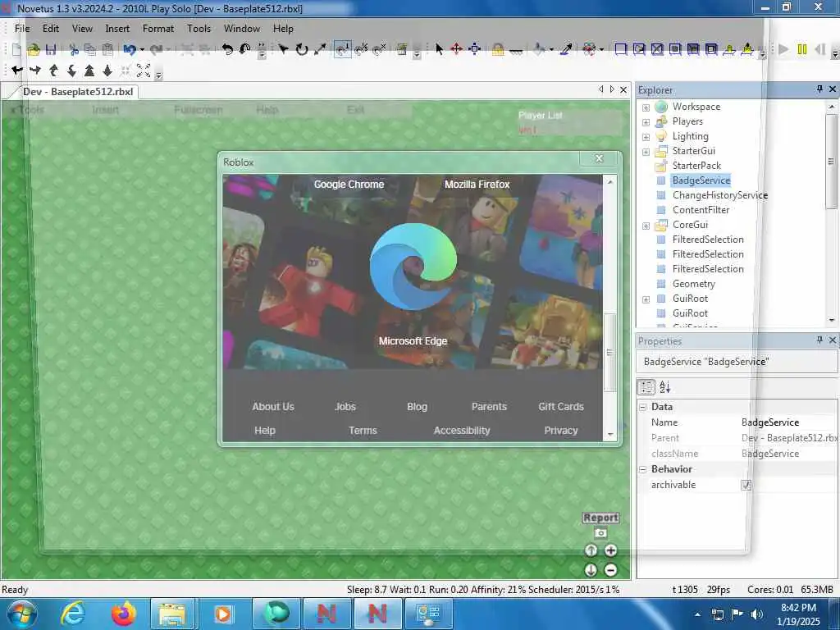Click the Paste clipboard icon
The width and height of the screenshot is (840, 630).
[107, 50]
